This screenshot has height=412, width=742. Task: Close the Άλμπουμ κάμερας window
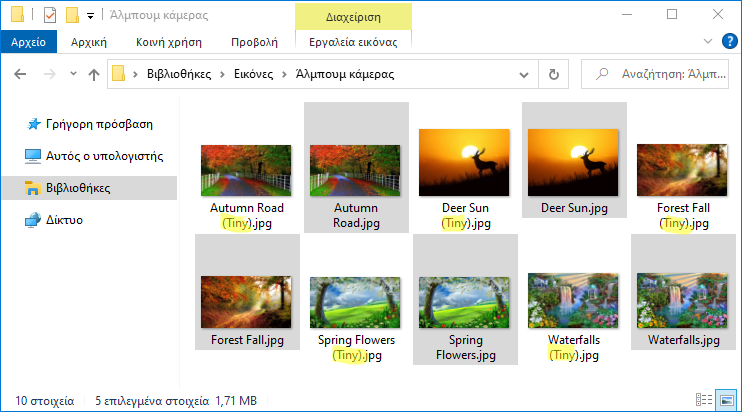click(718, 15)
